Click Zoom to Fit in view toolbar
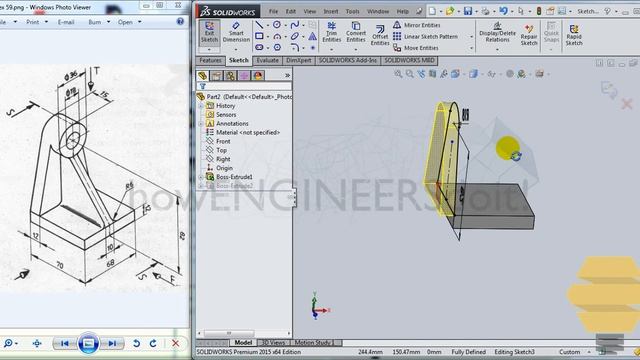The height and width of the screenshot is (360, 640). [x=398, y=74]
